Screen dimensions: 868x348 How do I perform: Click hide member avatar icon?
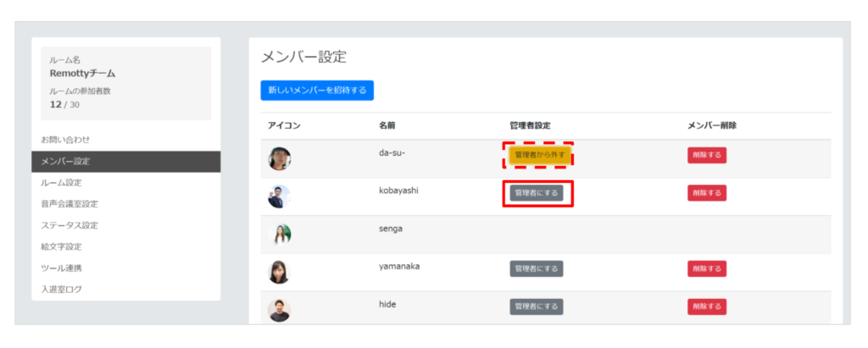(x=280, y=310)
